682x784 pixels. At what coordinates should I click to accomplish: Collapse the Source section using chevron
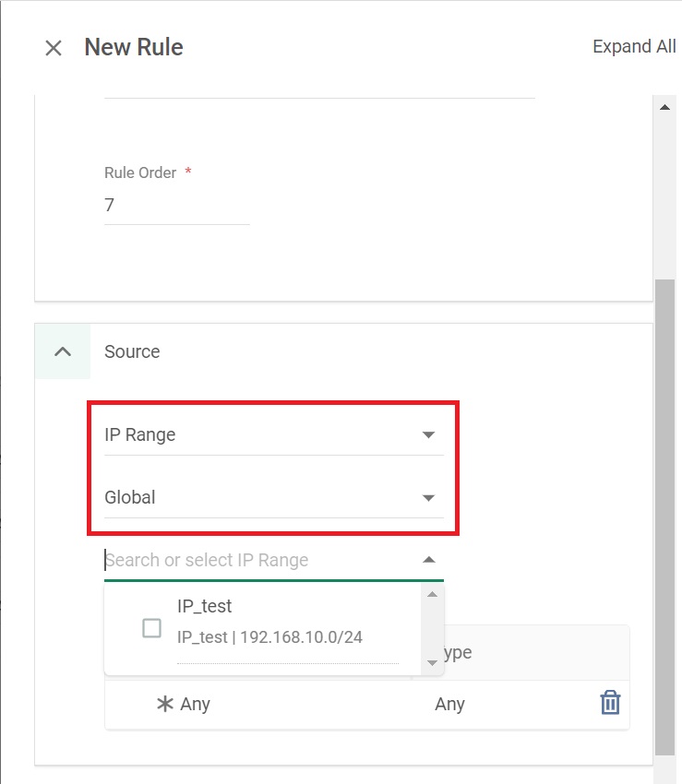pos(63,351)
